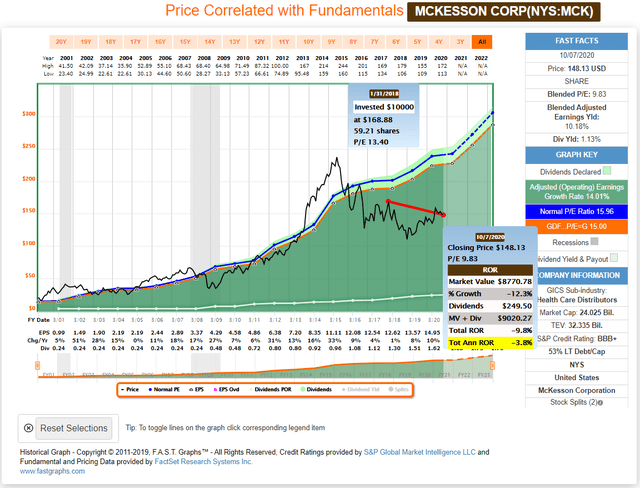640x488 pixels.
Task: Click the right range slider handle
Action: (492, 366)
